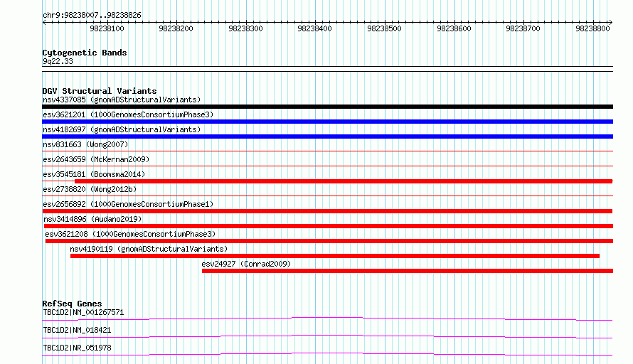The width and height of the screenshot is (633, 364).
Task: Open the RefSeq Genes track title
Action: [72, 304]
